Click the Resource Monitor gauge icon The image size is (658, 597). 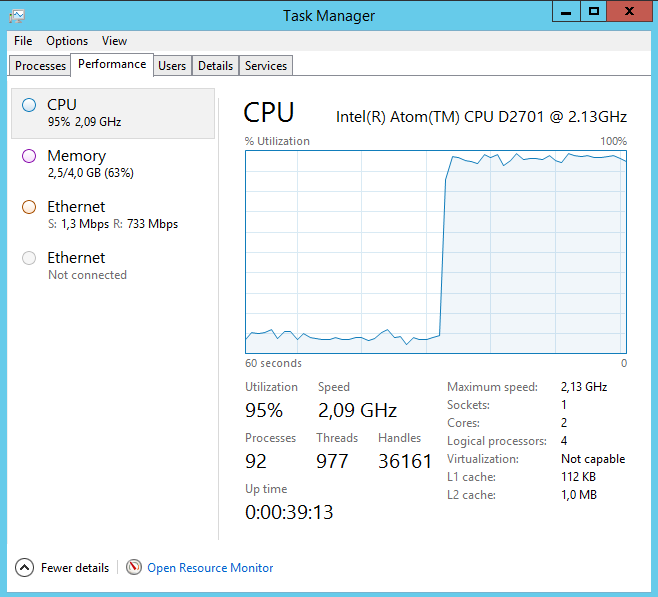click(134, 567)
